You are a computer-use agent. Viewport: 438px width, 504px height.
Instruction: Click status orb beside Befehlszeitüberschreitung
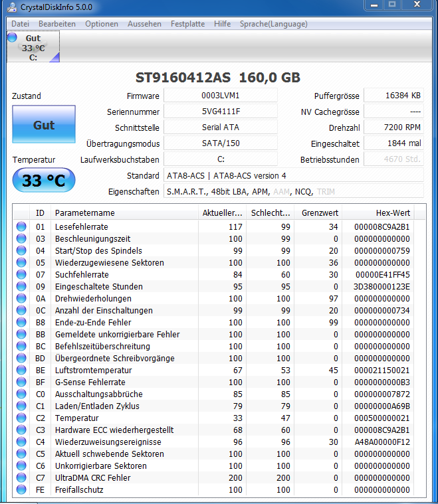click(x=21, y=346)
